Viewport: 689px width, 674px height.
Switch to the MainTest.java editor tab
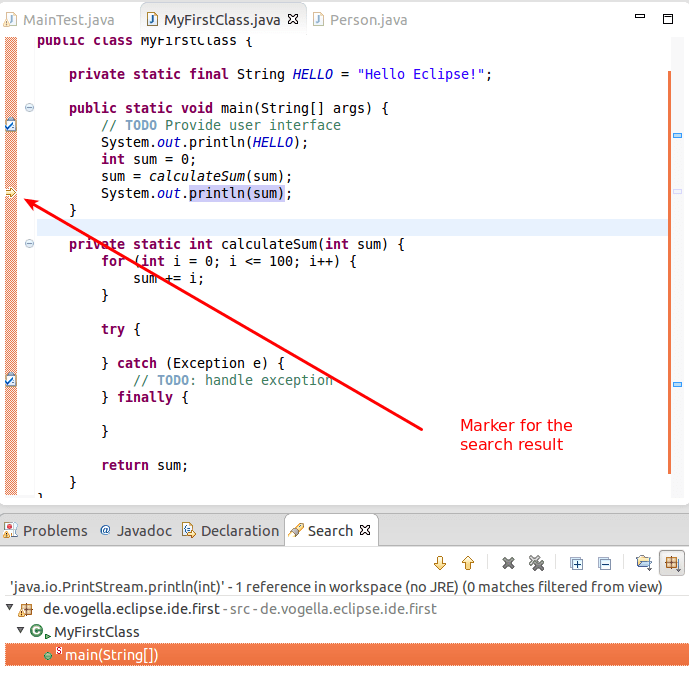59,20
